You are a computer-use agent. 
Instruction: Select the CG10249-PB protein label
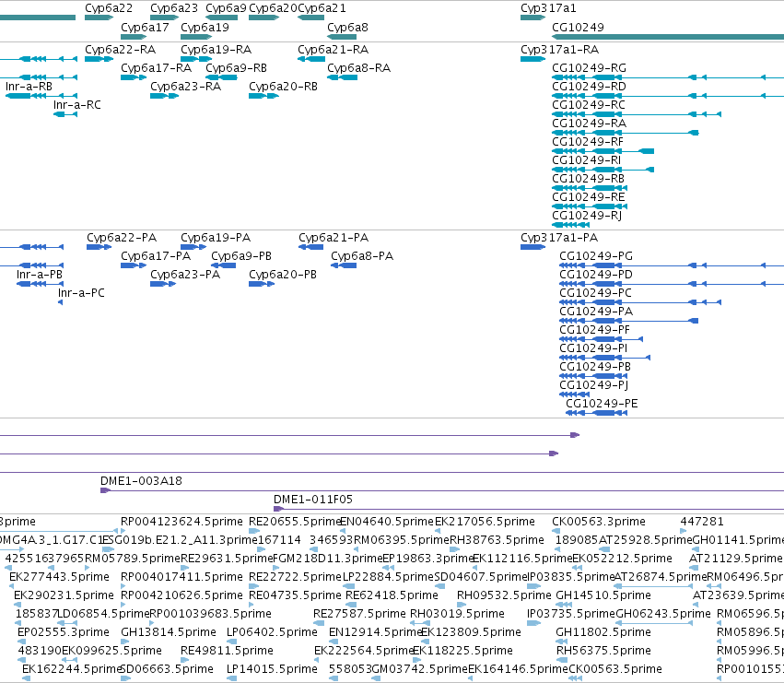coord(595,367)
